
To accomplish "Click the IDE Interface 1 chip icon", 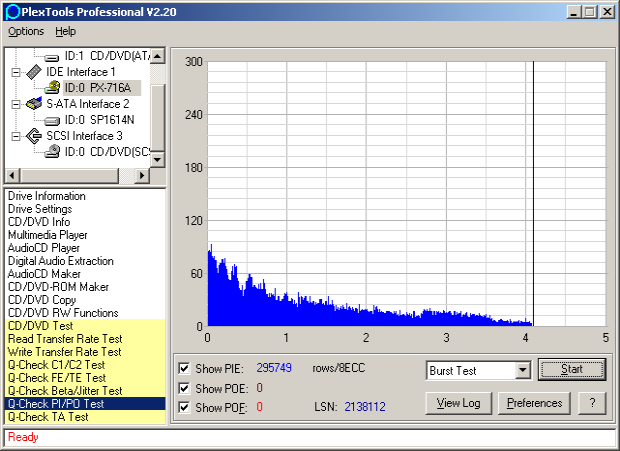I will 34,72.
